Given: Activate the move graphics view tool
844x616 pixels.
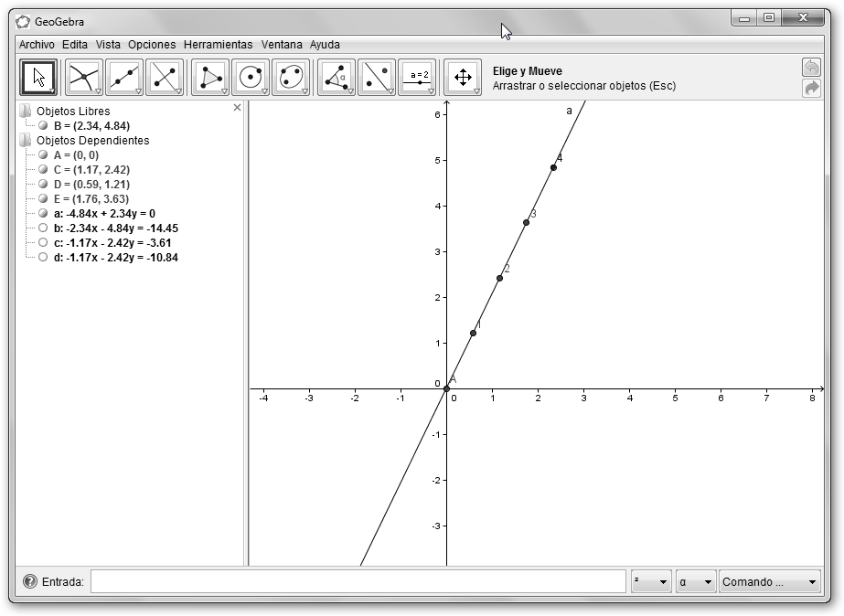Looking at the screenshot, I should point(463,78).
